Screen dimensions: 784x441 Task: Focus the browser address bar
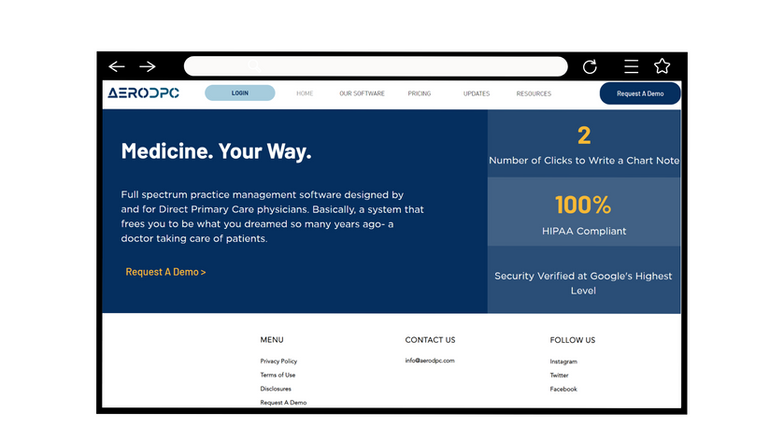(376, 66)
